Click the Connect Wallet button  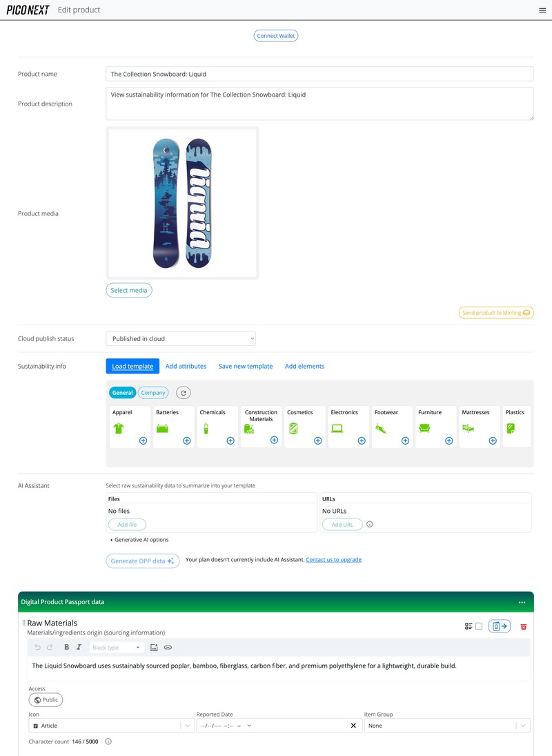point(276,36)
